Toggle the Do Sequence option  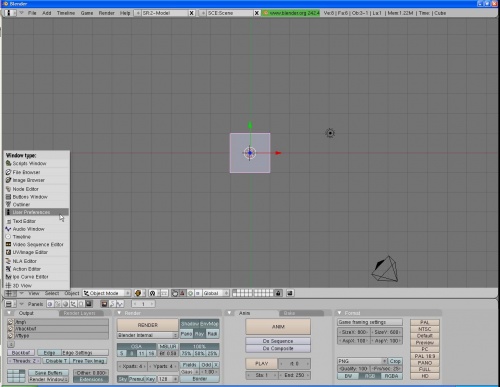click(278, 341)
